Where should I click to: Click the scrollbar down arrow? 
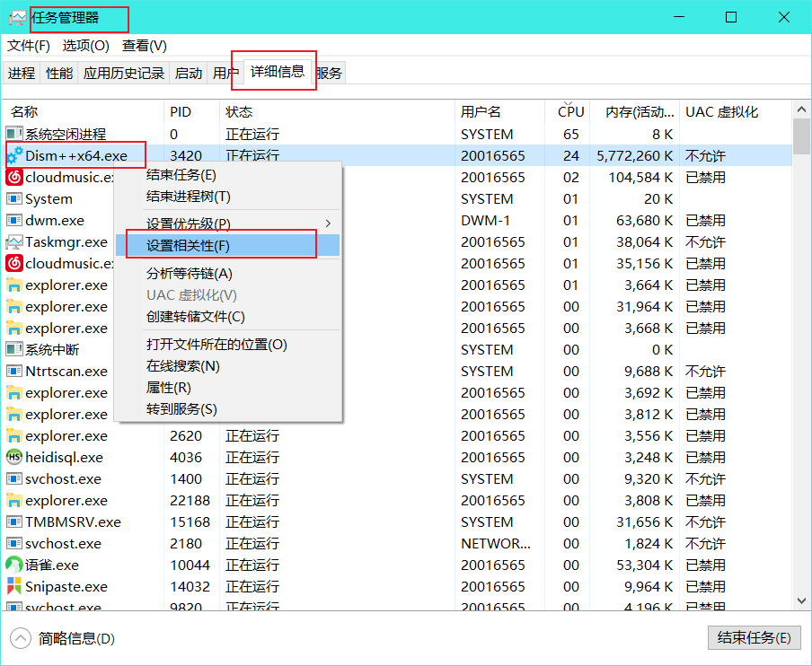(801, 600)
